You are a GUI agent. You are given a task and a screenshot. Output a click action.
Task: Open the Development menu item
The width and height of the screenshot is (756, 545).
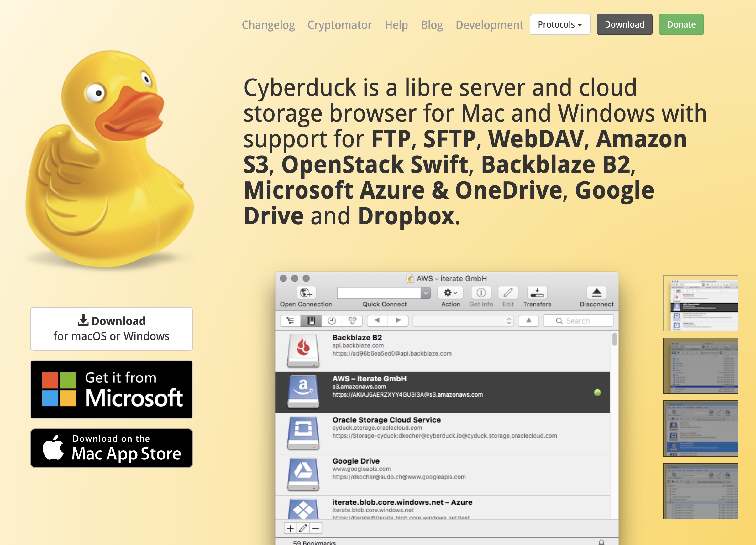tap(488, 24)
